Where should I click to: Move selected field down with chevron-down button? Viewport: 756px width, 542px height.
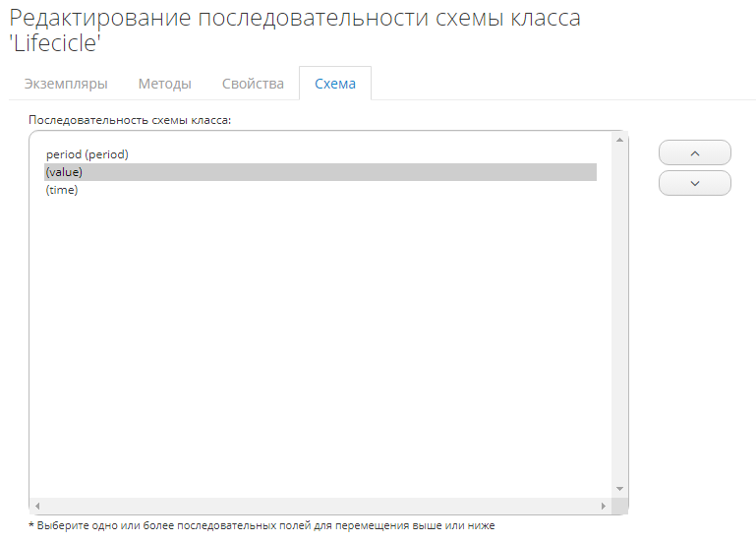click(x=694, y=183)
